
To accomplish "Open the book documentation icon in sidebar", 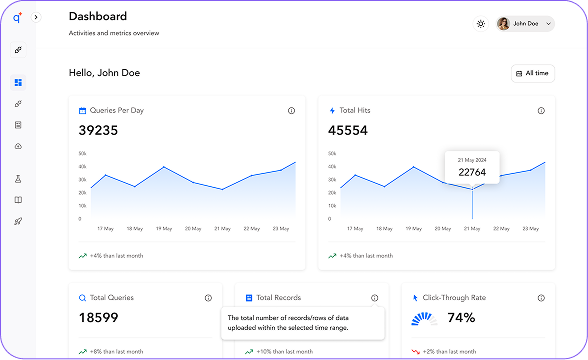I will tap(18, 200).
